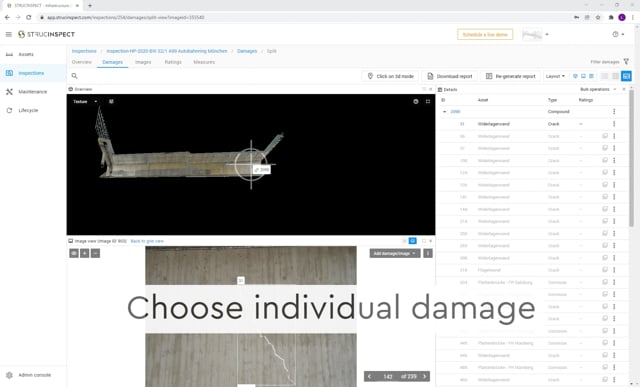This screenshot has height=387, width=640.
Task: Collapse the compound 2090 tree row
Action: (x=444, y=111)
